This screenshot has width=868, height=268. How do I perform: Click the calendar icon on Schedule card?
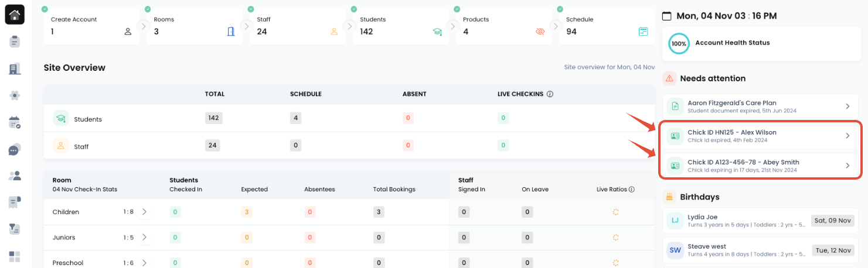pos(643,32)
